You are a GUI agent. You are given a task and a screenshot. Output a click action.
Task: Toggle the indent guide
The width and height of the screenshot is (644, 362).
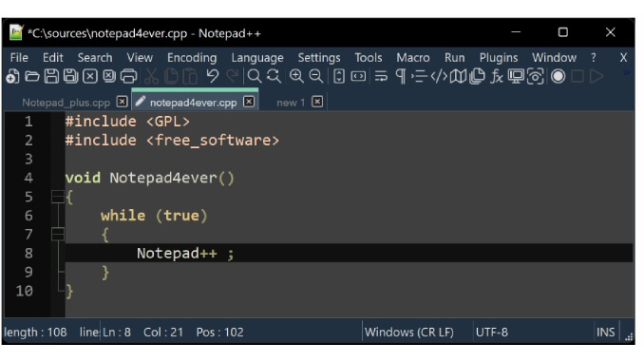click(x=419, y=76)
